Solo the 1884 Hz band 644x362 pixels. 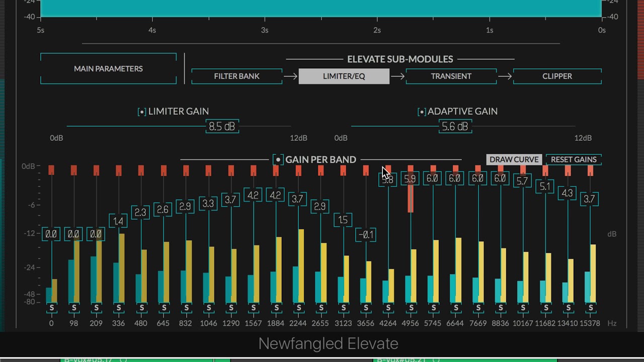tap(276, 308)
